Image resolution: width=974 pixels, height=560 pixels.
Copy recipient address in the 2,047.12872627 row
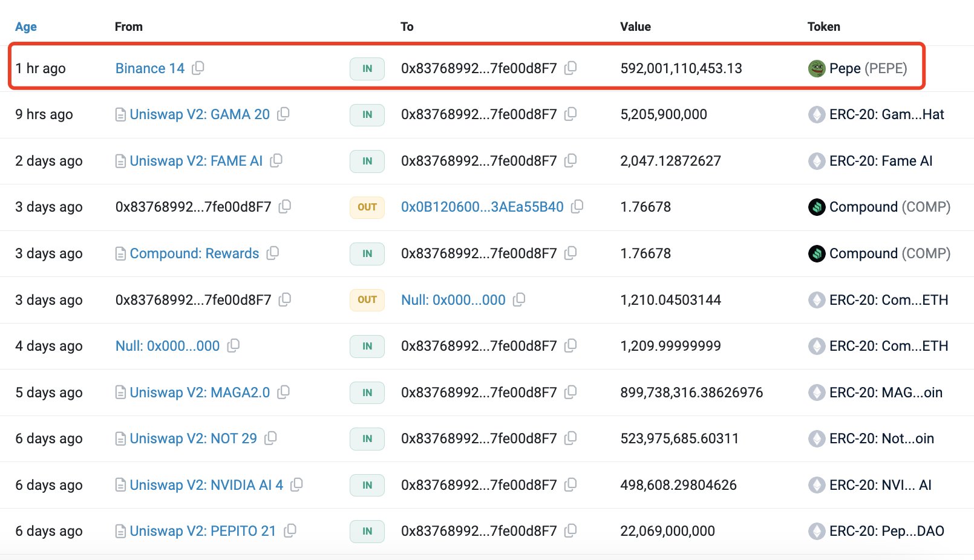tap(570, 161)
